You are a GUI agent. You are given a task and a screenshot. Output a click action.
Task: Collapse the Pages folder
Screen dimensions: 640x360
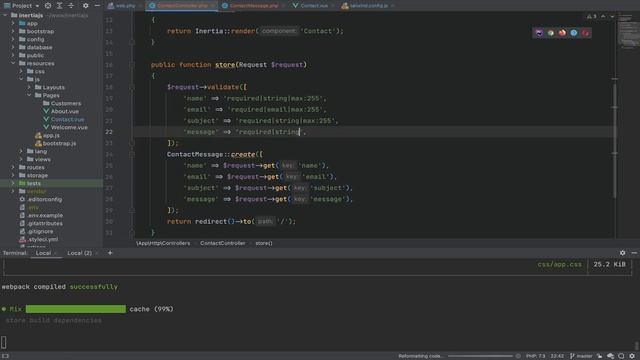(x=29, y=96)
